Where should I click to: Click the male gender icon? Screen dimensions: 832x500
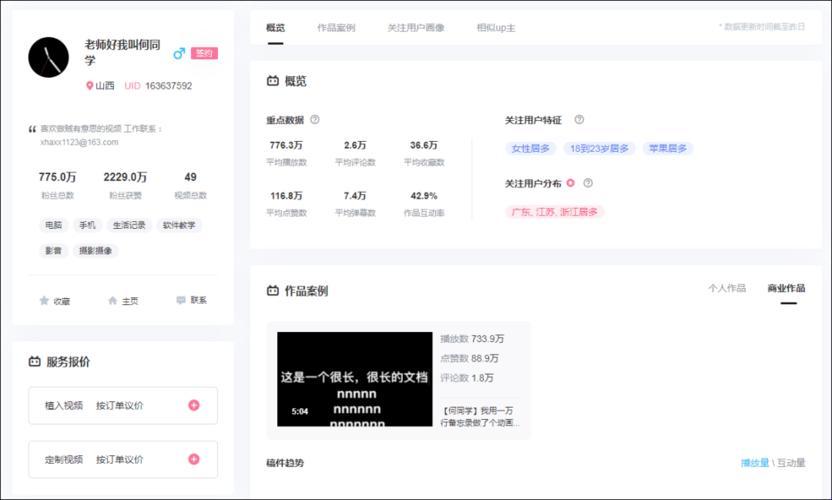point(179,53)
